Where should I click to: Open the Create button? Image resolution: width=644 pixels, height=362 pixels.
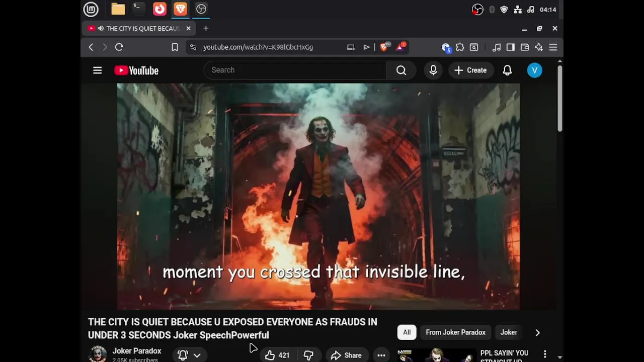tap(470, 70)
